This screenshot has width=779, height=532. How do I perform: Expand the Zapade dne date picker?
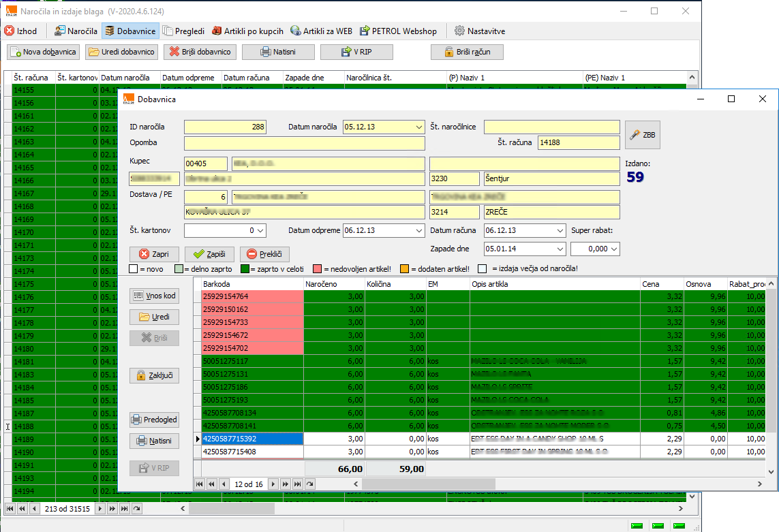tap(560, 249)
